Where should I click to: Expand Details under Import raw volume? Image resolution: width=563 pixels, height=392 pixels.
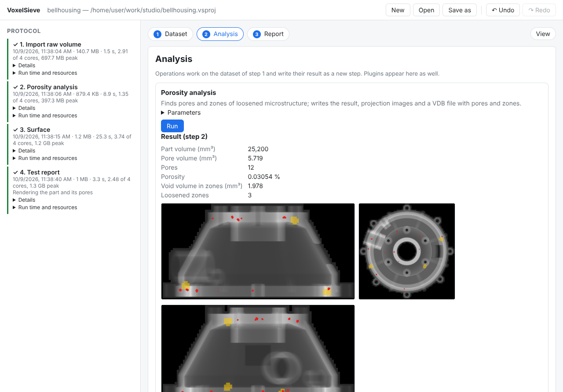[x=24, y=65]
